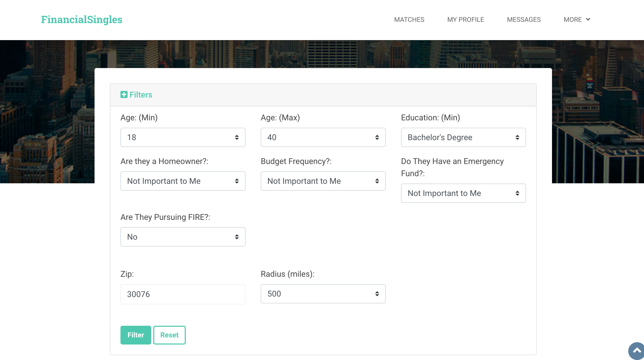644x360 pixels.
Task: Open the Emergency Fund dropdown
Action: pyautogui.click(x=463, y=193)
